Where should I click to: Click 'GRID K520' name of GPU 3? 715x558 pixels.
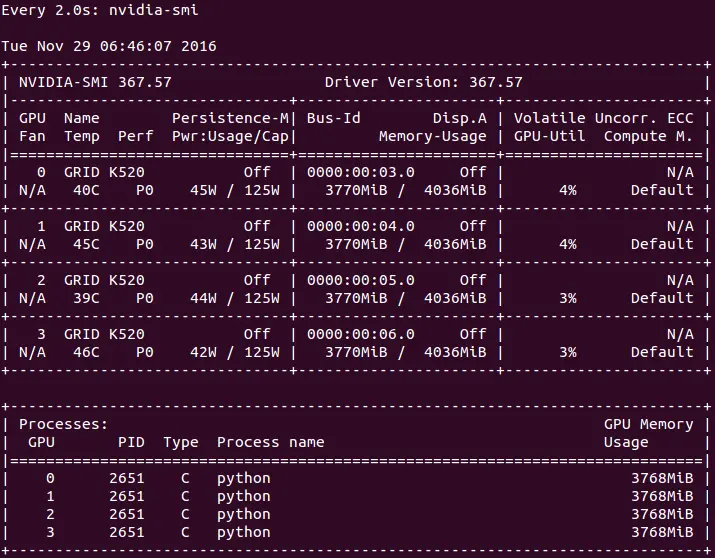tap(104, 334)
